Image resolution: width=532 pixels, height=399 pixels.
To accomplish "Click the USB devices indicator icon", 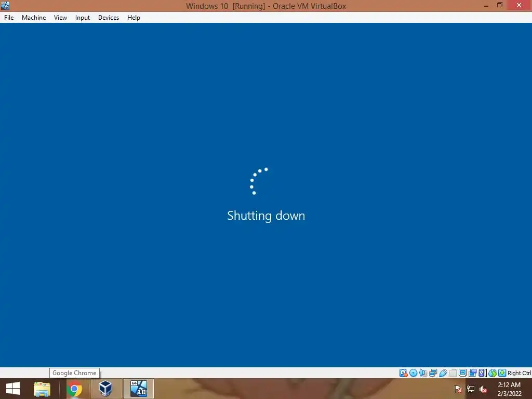I will (443, 373).
